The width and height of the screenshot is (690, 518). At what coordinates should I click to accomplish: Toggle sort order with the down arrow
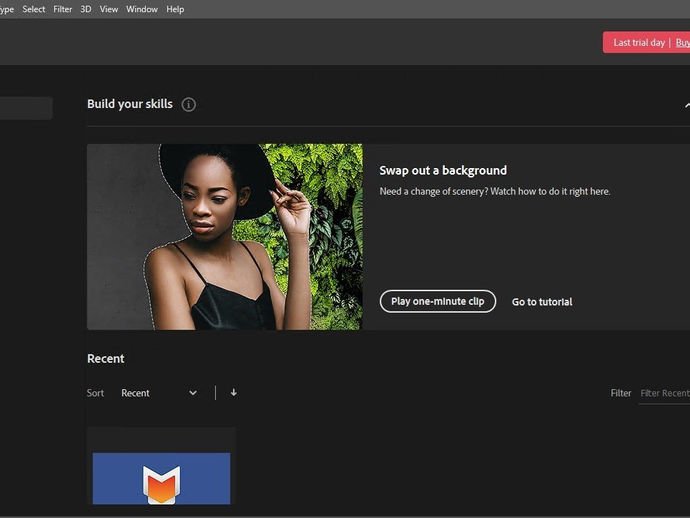coord(234,393)
